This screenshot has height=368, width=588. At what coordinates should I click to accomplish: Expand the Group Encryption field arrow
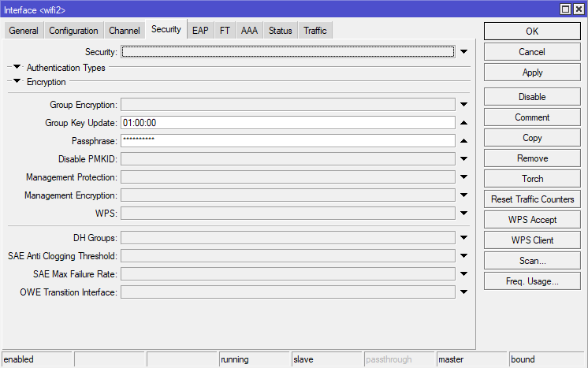[464, 105]
